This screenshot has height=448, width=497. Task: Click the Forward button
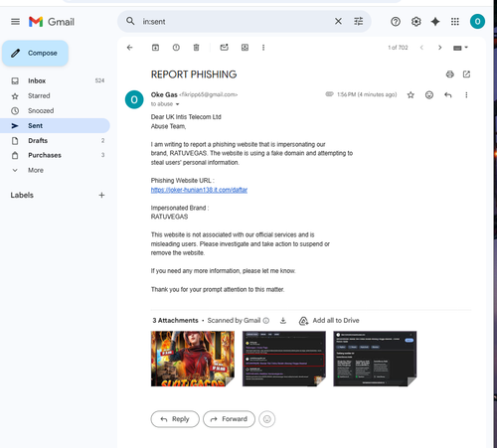click(229, 419)
